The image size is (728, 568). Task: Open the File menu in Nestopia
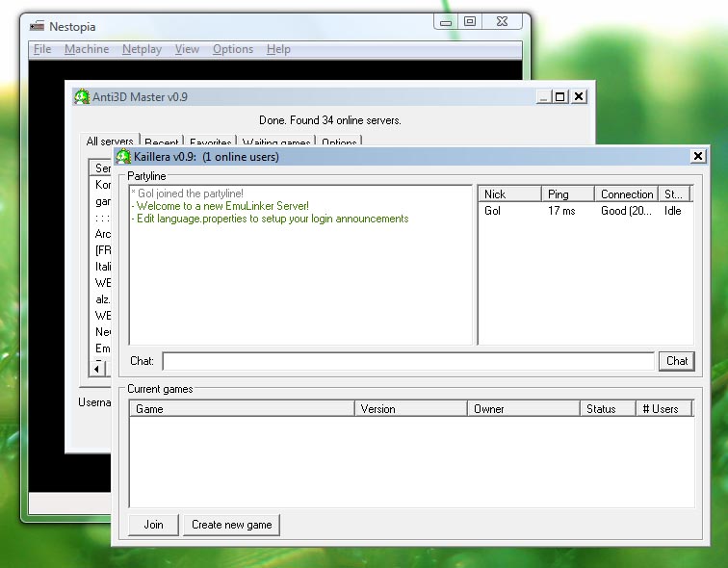coord(42,49)
